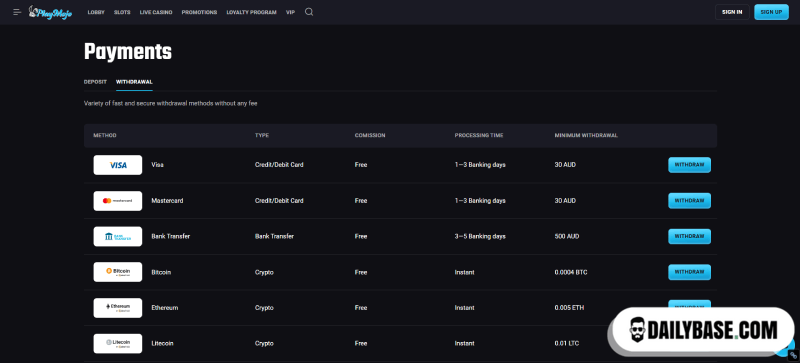The image size is (800, 363).
Task: Click the Payments page heading
Action: click(x=128, y=52)
